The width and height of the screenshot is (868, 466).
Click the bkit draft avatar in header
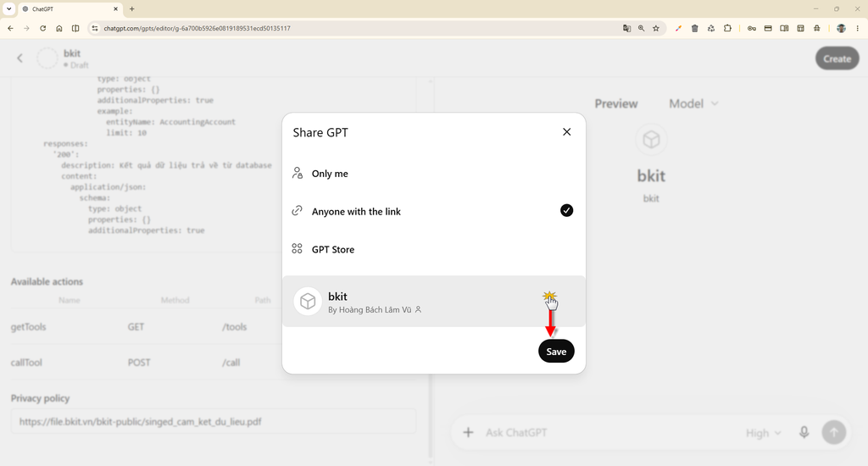47,58
